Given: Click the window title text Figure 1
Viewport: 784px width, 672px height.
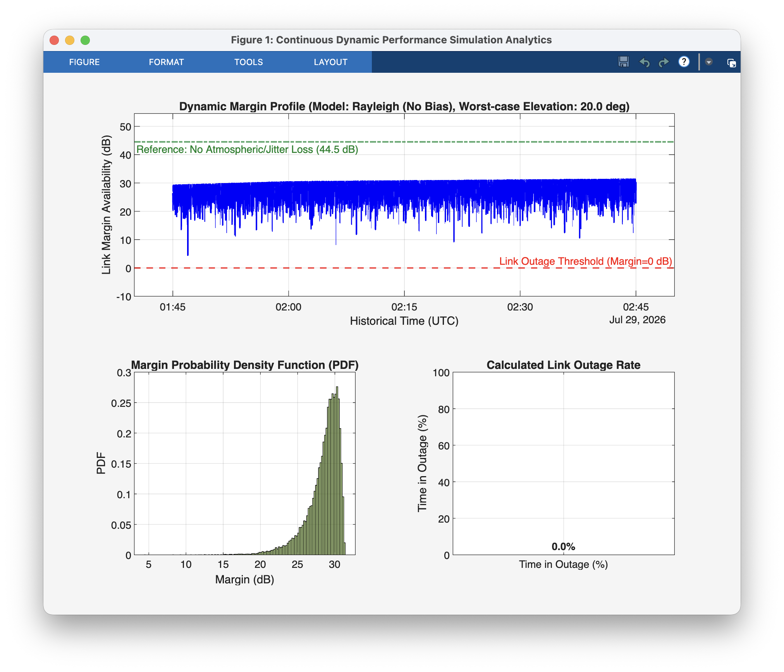Looking at the screenshot, I should pyautogui.click(x=391, y=40).
